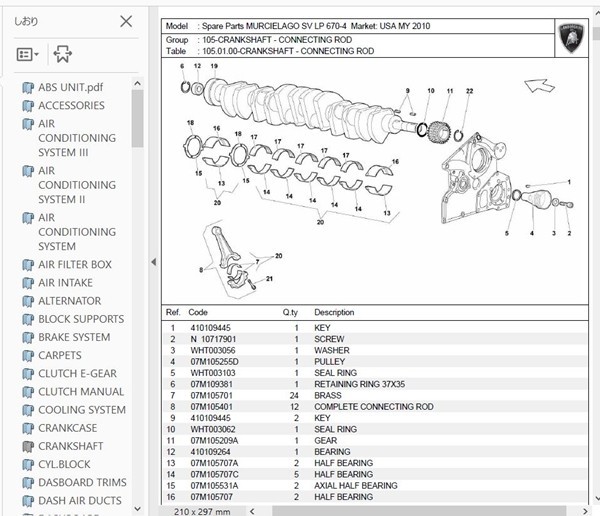Click the Table 105.01.00 header text
The width and height of the screenshot is (600, 516).
pyautogui.click(x=270, y=51)
